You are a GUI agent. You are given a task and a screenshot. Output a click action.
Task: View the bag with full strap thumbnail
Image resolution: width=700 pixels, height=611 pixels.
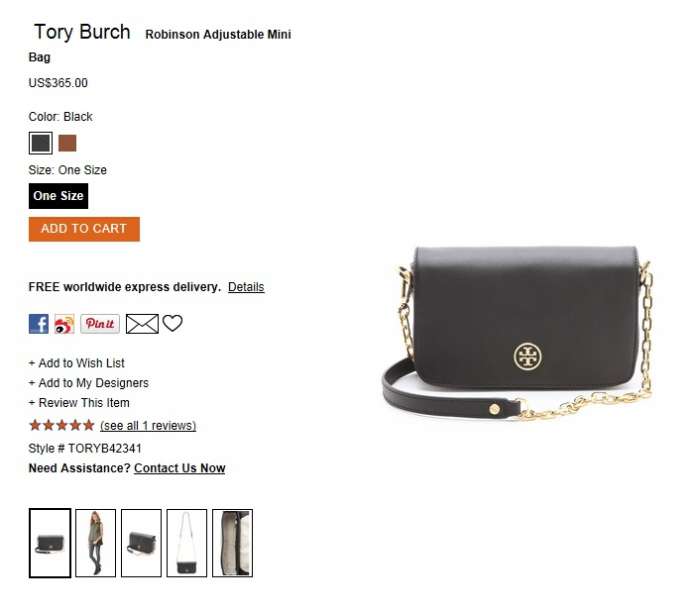pyautogui.click(x=187, y=543)
